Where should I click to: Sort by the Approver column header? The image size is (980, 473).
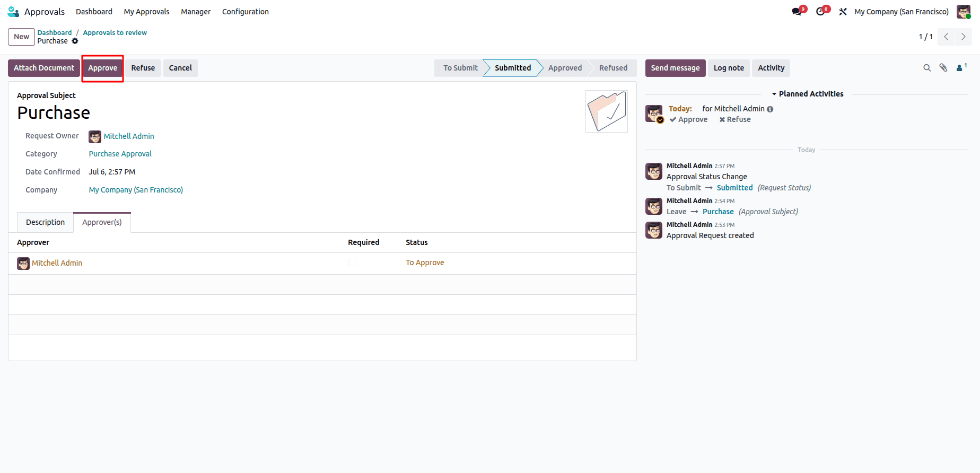point(33,242)
